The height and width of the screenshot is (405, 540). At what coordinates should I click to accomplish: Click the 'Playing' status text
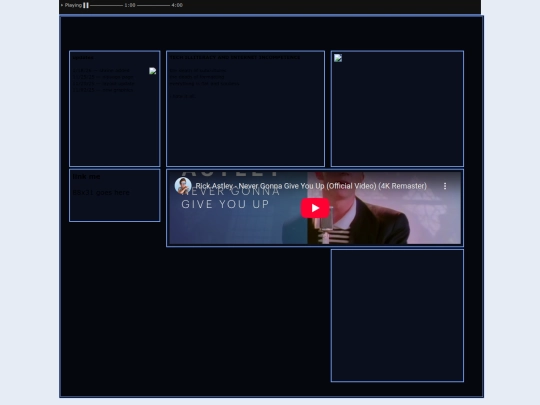[x=73, y=5]
